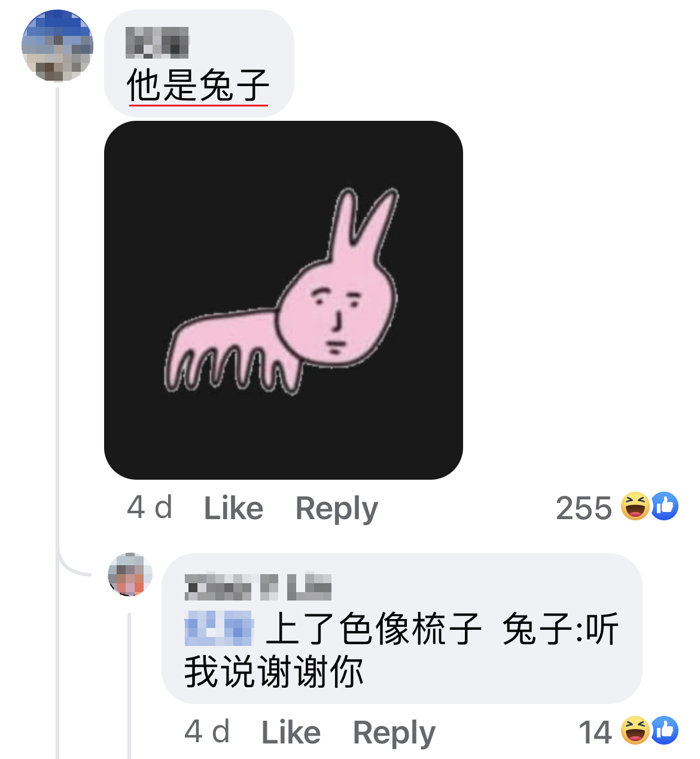
Task: Reply to the 上了色像梳子 comment
Action: coord(394,733)
